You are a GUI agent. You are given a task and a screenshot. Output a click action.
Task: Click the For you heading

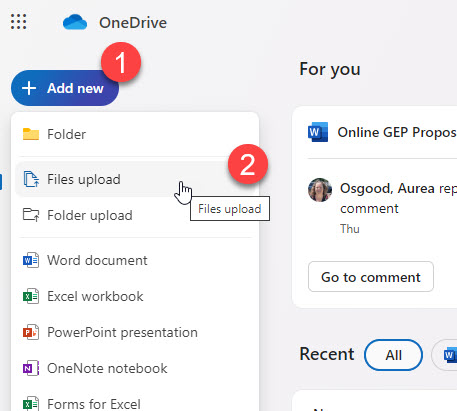tap(330, 69)
